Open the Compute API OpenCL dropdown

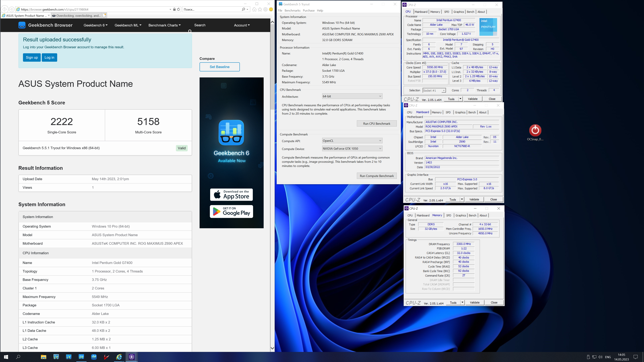pyautogui.click(x=352, y=141)
